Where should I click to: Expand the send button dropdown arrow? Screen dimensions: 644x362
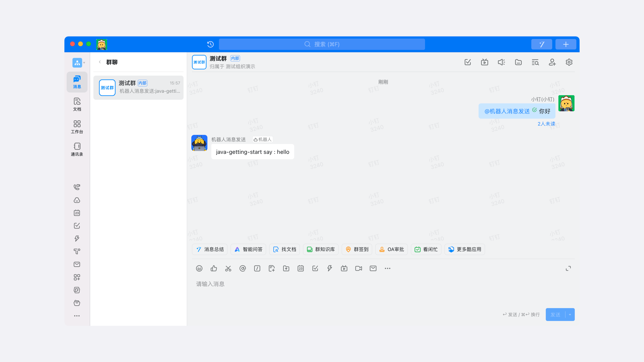click(570, 315)
